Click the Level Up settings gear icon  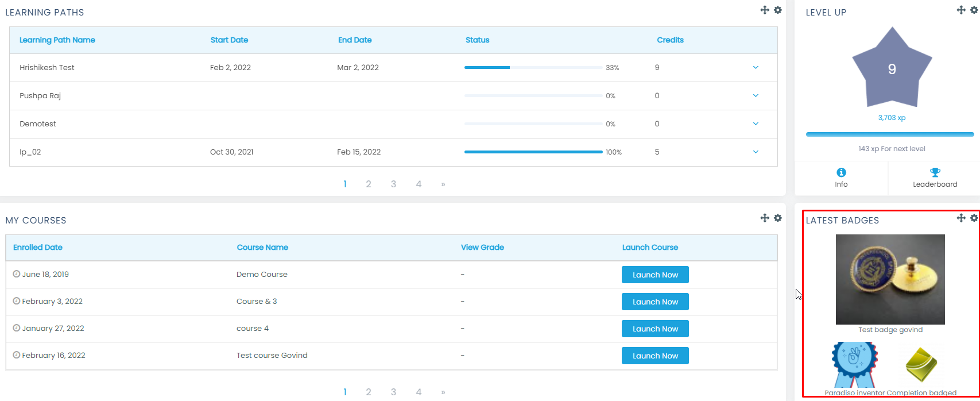coord(974,10)
